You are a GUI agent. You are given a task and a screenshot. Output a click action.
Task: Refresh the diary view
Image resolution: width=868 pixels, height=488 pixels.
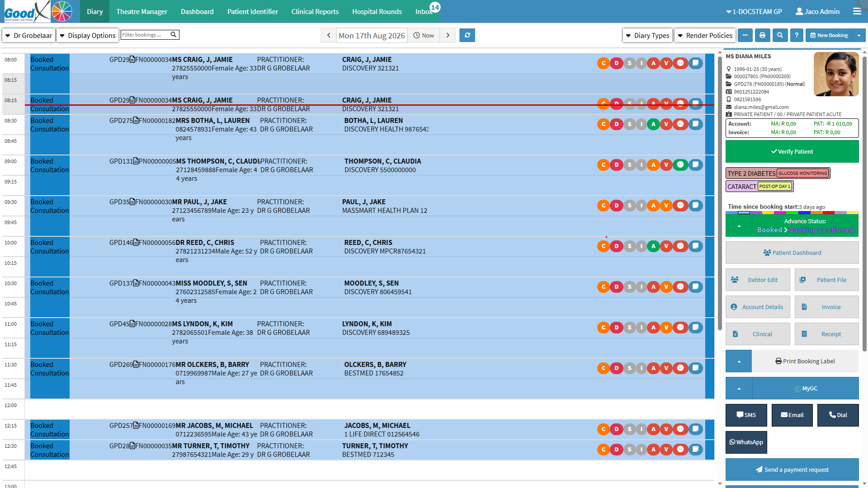(467, 35)
